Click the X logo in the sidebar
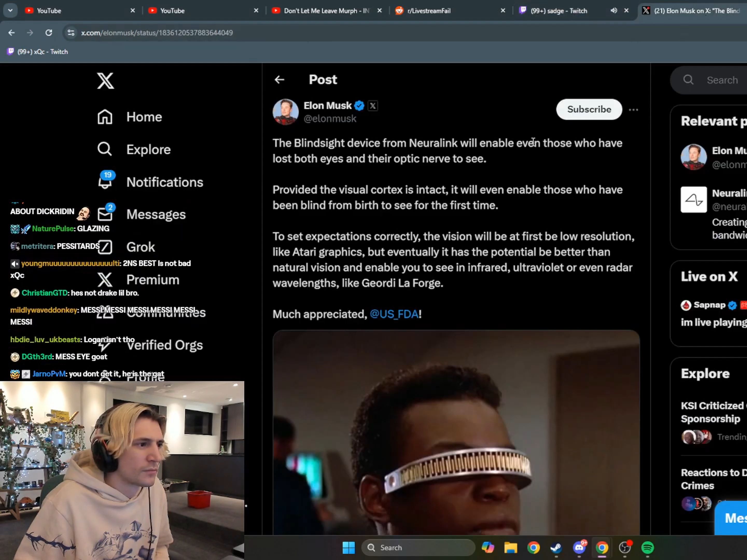This screenshot has height=560, width=747. point(105,81)
